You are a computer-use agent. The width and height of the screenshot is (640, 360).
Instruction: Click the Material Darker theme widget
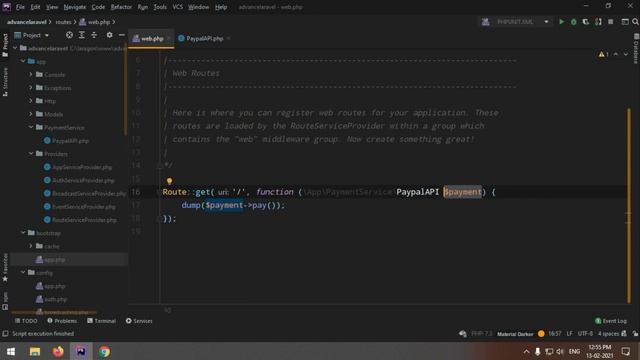pos(515,333)
